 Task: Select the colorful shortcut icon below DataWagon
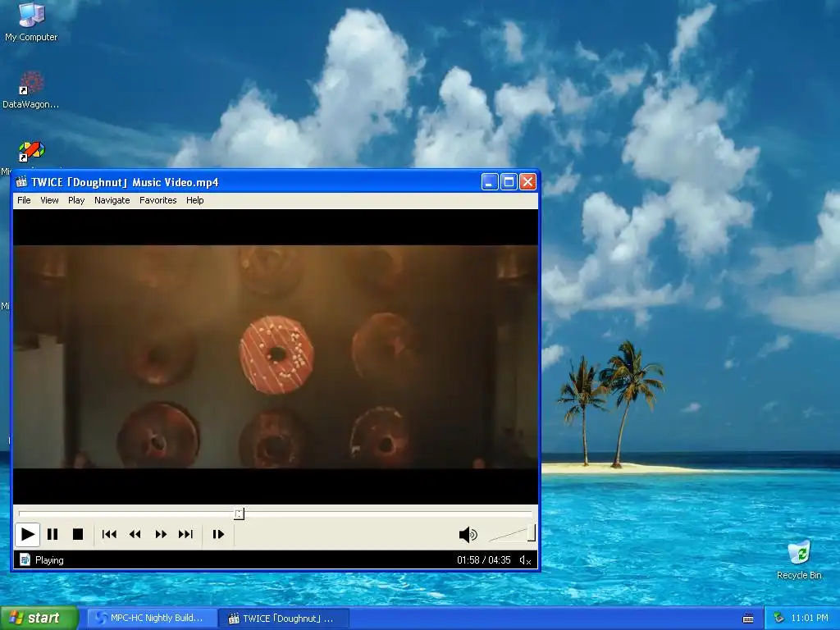point(32,152)
